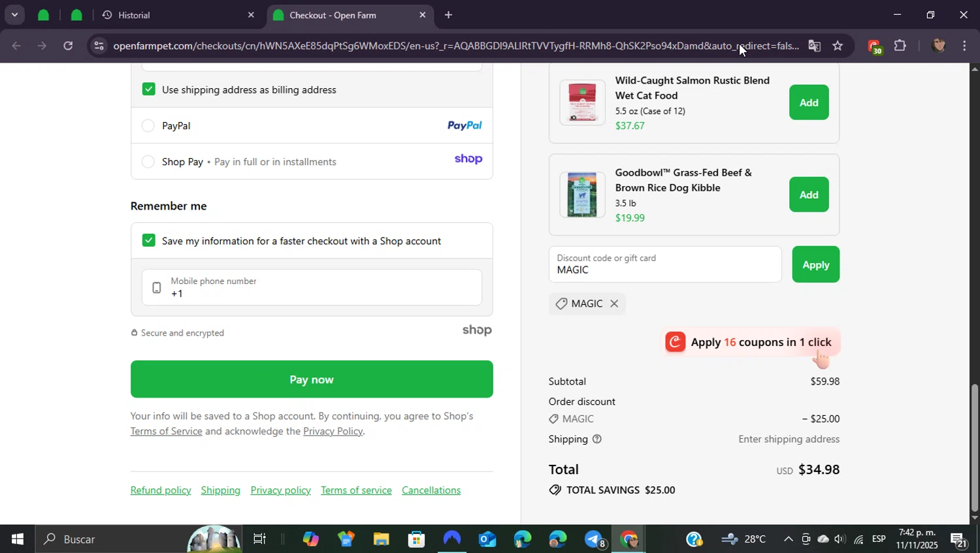Open File Explorer from the taskbar

(381, 539)
